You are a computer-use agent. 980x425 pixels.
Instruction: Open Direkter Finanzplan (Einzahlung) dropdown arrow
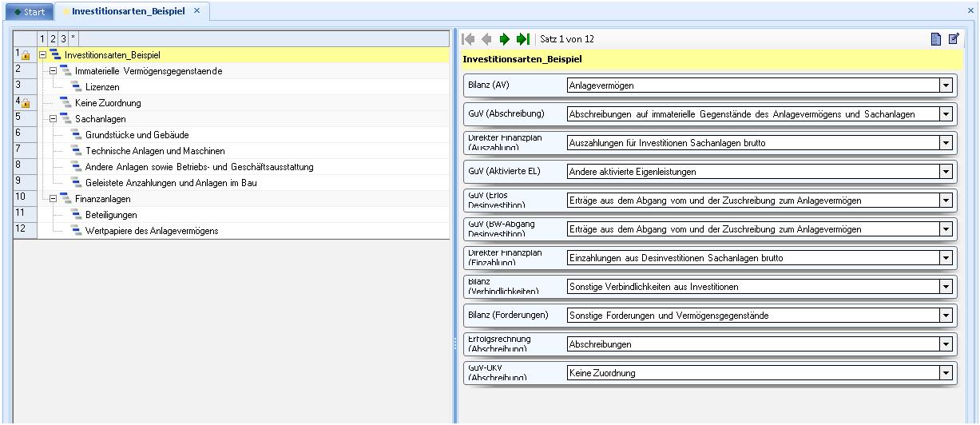pos(946,258)
